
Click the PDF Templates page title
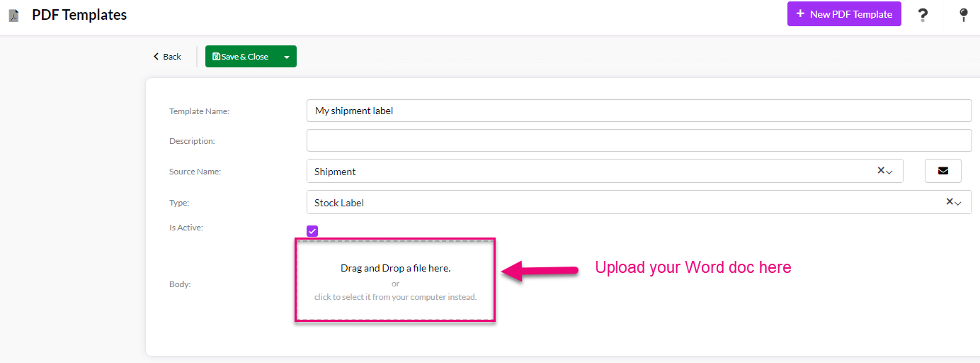(x=79, y=15)
